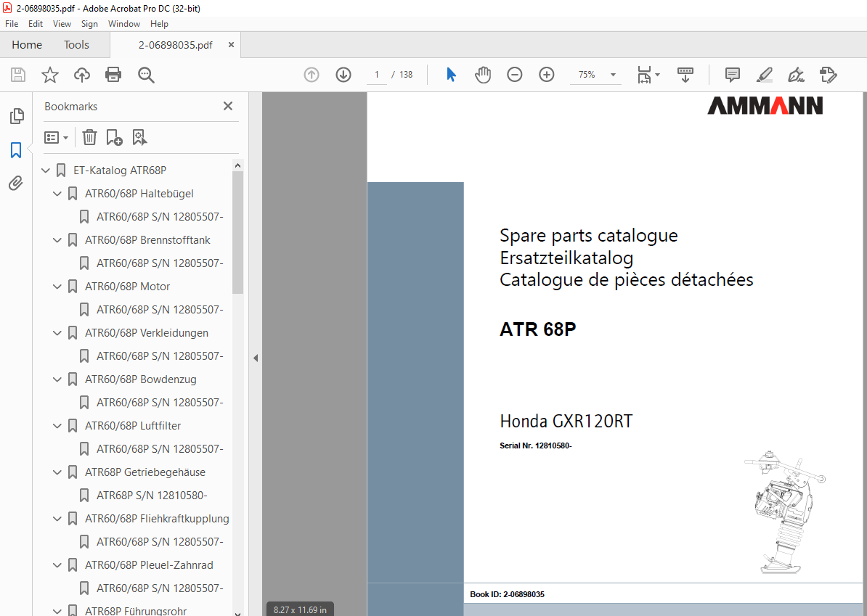Zoom in with the plus button
867x616 pixels.
coord(546,75)
